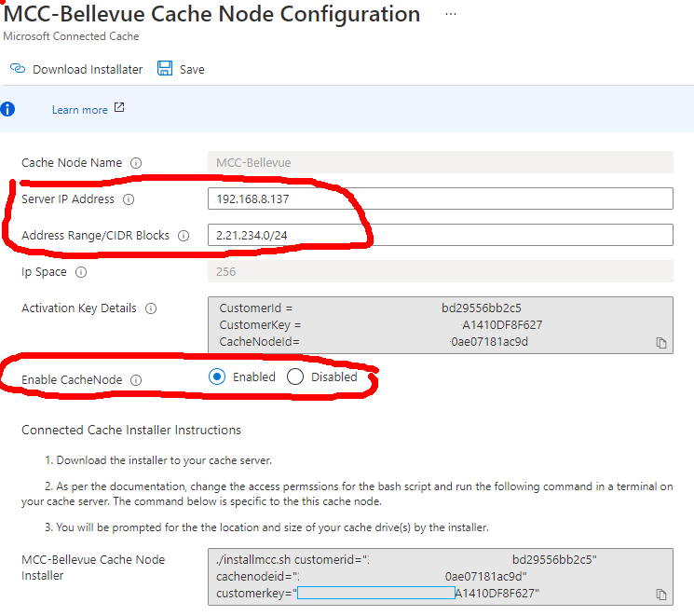Open the external link icon beside Learn more
This screenshot has height=616, width=694.
tap(119, 108)
